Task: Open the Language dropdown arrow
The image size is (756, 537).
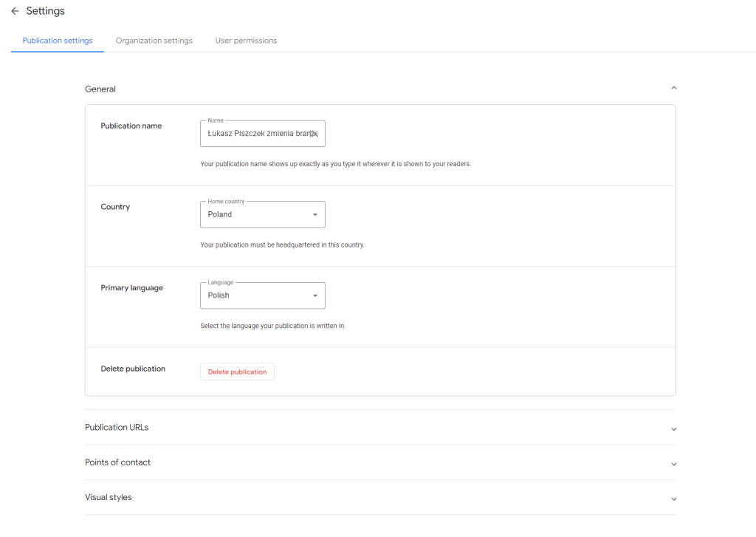Action: coord(315,295)
